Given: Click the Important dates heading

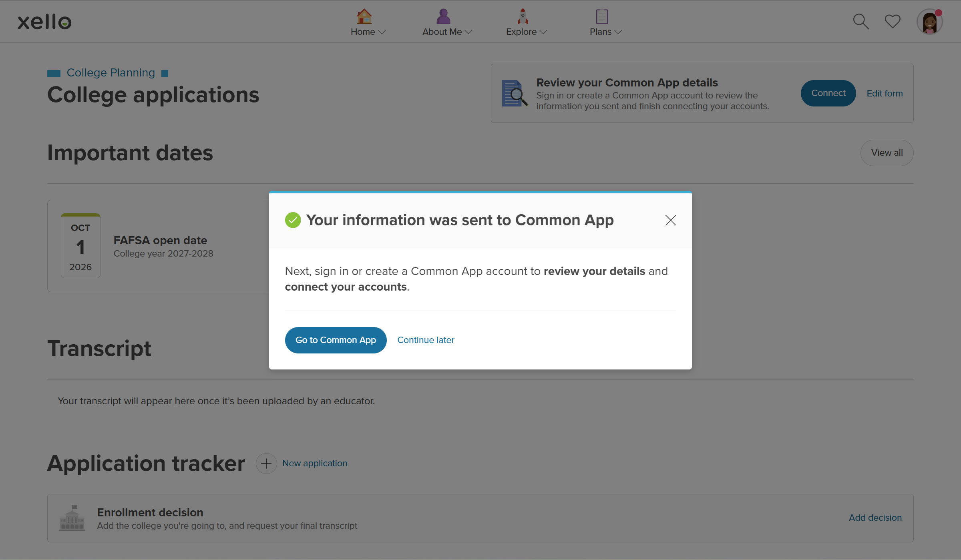Looking at the screenshot, I should tap(130, 153).
